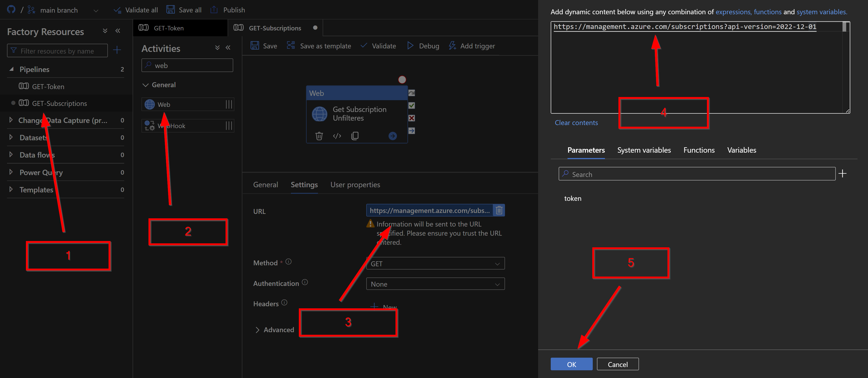Insert the token parameter
The image size is (868, 378).
click(x=572, y=198)
